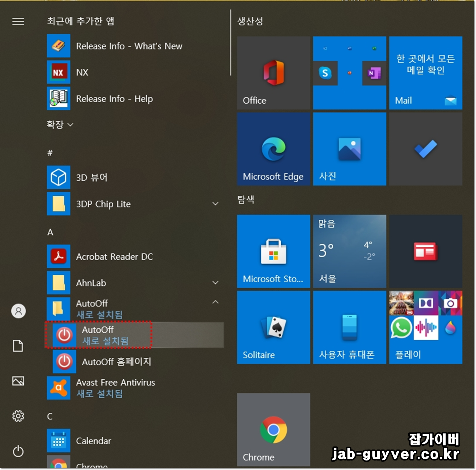Expand the AhnLab folder chevron
Viewport: 476px width, 470px height.
(216, 283)
